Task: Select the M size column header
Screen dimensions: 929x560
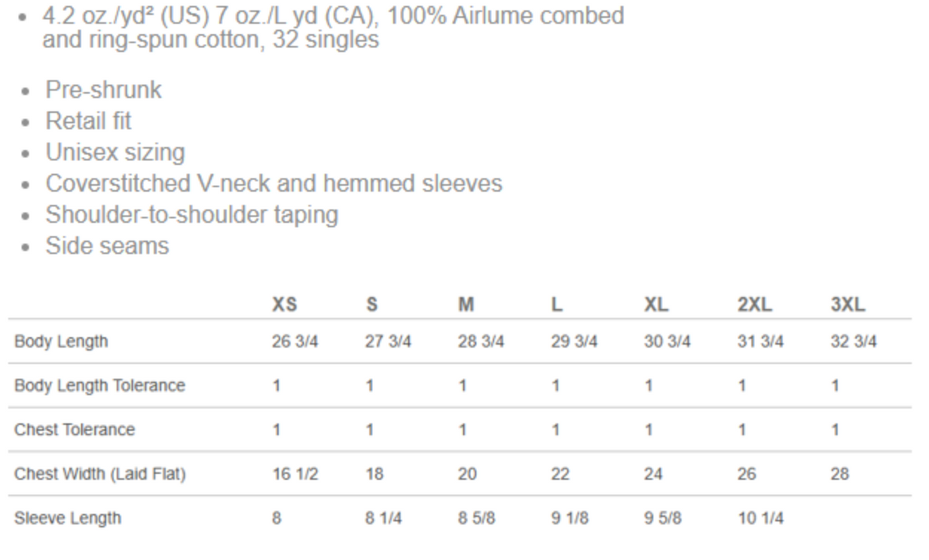Action: pos(465,304)
